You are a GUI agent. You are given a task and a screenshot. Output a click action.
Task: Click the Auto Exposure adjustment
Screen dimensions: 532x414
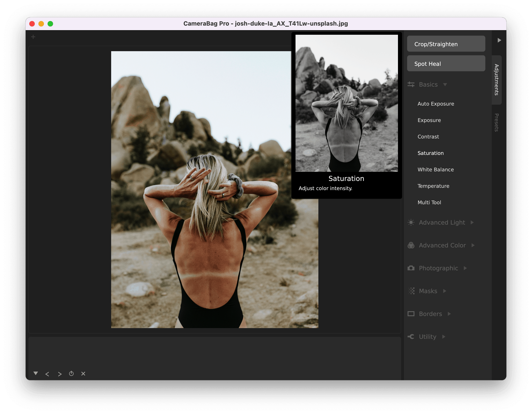436,103
